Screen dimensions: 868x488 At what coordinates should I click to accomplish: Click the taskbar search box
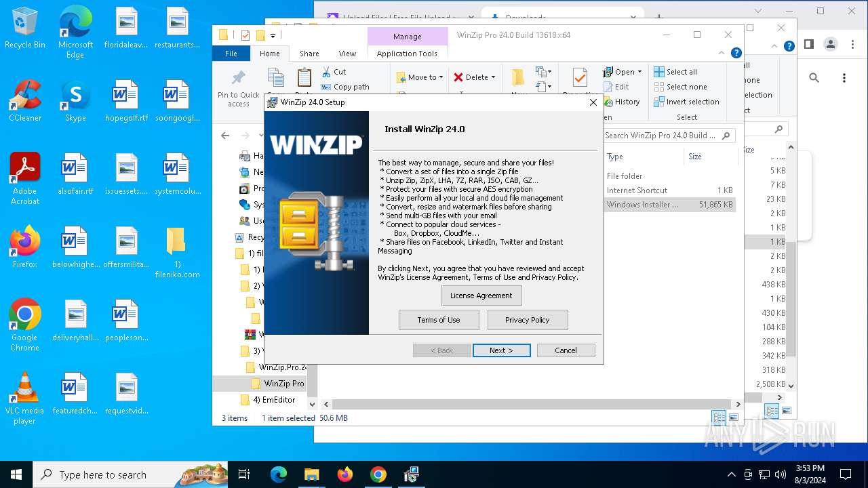(130, 474)
